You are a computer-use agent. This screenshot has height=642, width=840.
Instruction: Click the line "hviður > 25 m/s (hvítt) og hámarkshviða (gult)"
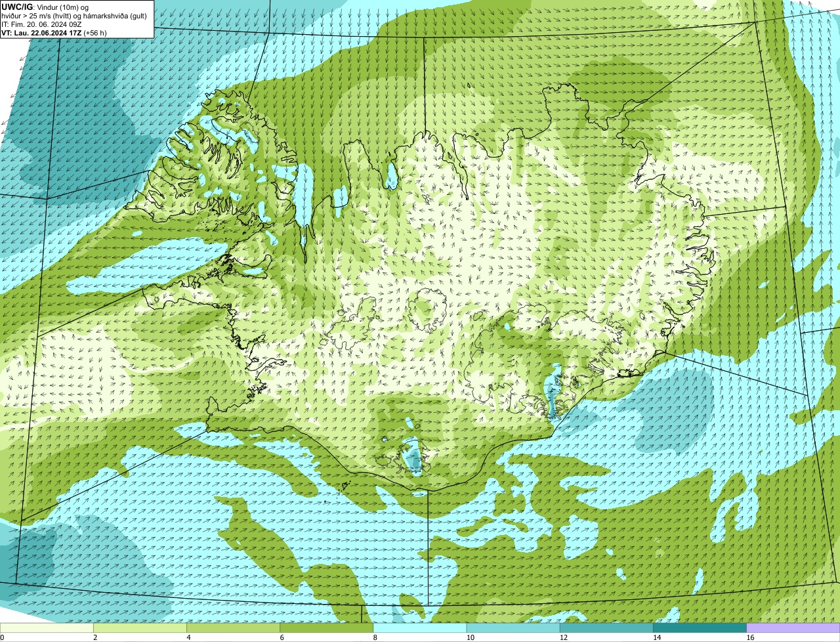coord(74,16)
